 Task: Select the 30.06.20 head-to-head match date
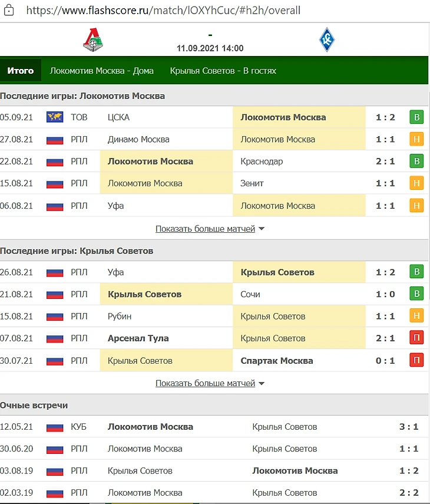16,449
